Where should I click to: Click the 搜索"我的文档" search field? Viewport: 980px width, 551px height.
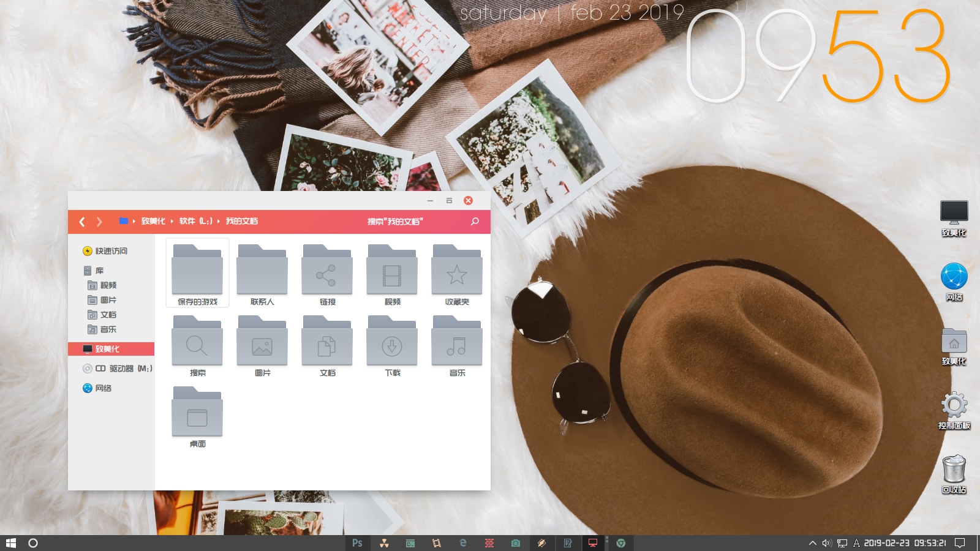click(395, 222)
